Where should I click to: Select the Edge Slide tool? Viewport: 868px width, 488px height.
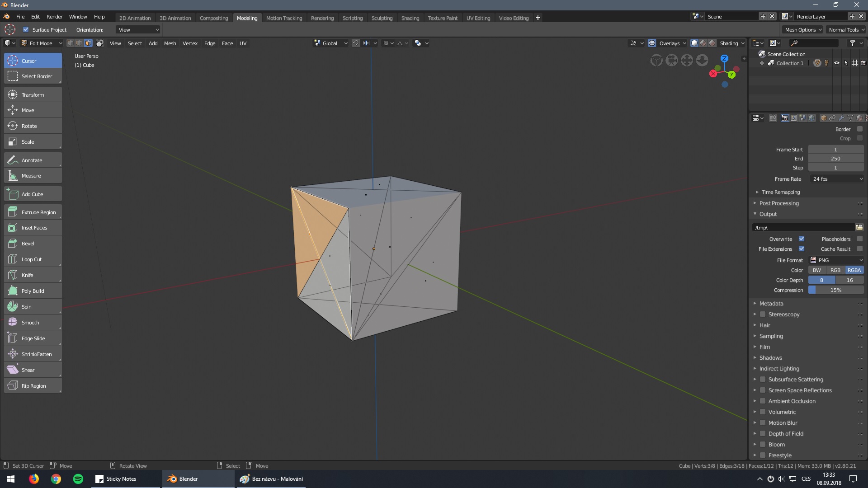tap(33, 338)
